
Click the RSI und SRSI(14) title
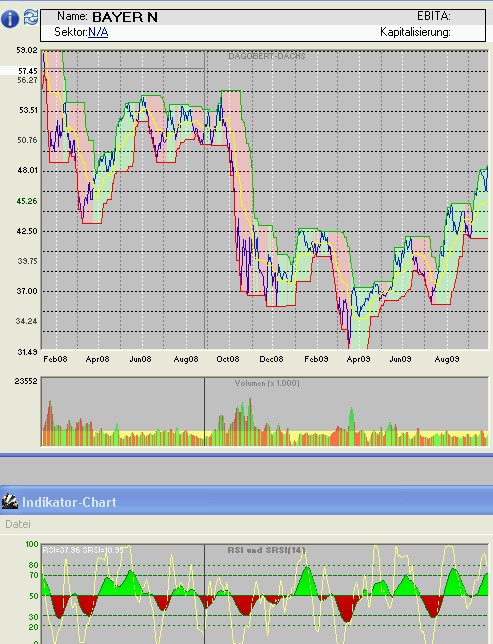267,550
